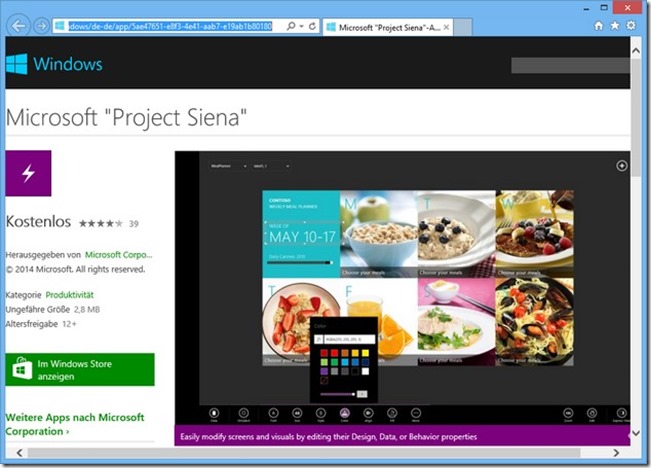Image resolution: width=651 pixels, height=468 pixels.
Task: Click the yellow swatch in Color popup
Action: tap(366, 352)
